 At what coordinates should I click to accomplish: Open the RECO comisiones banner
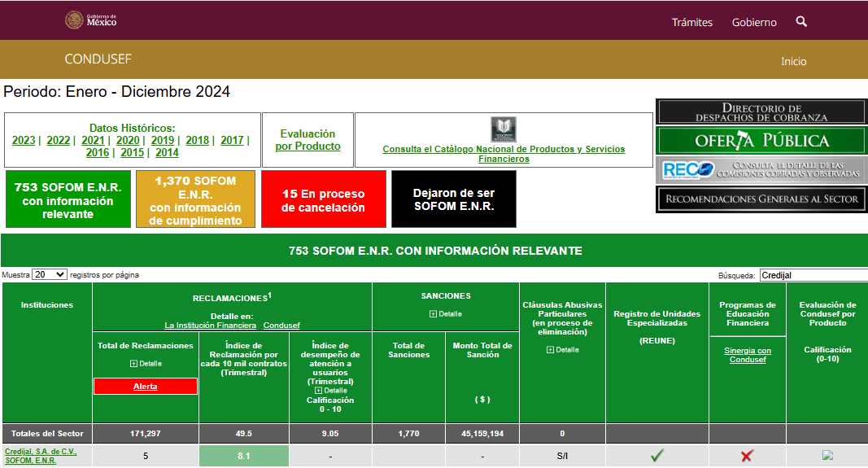pos(761,169)
